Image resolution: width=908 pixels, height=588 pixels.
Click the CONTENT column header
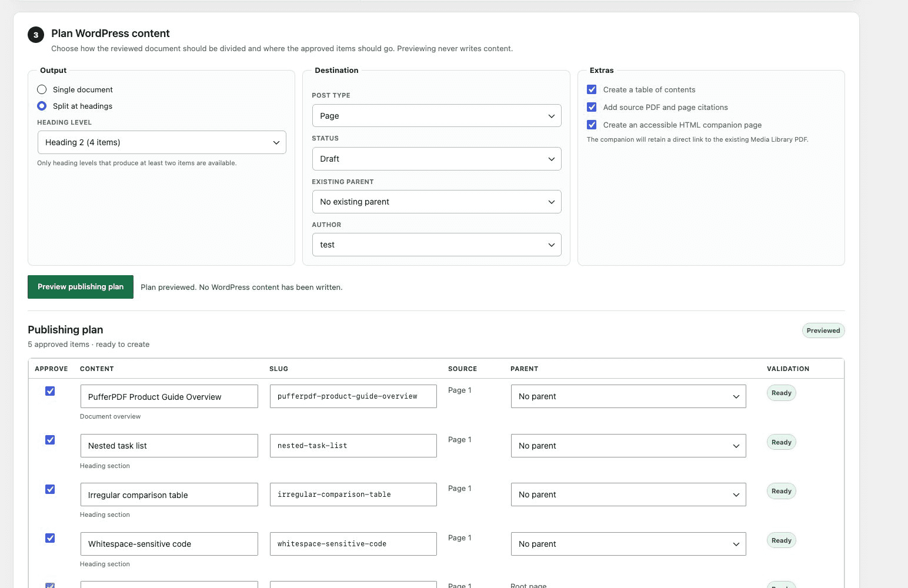[x=97, y=369]
